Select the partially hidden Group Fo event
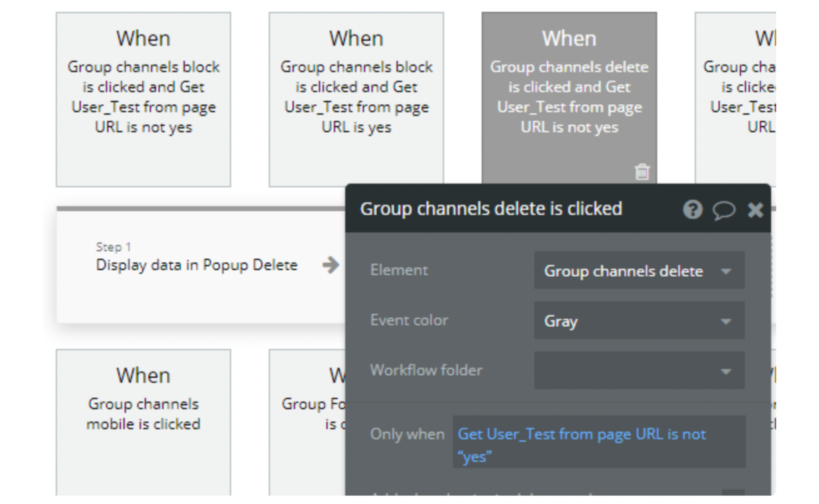Image resolution: width=819 pixels, height=504 pixels. (309, 414)
